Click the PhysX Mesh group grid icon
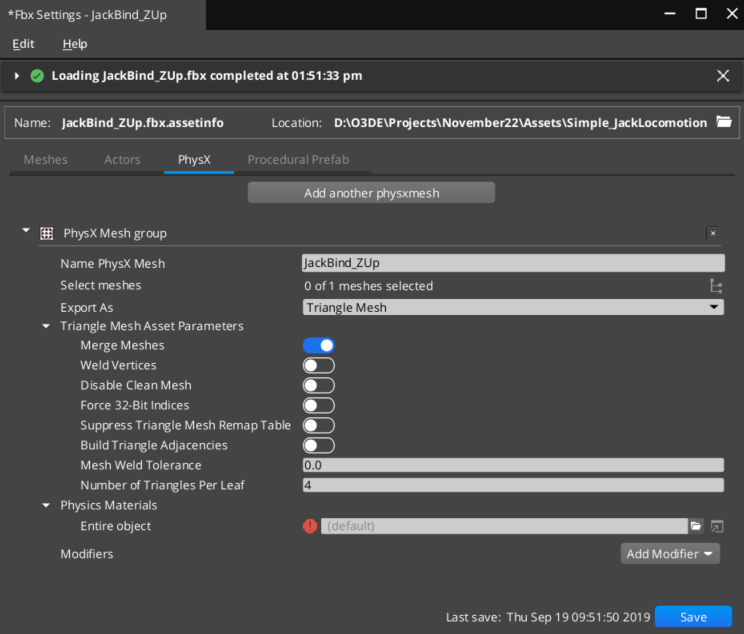The image size is (744, 634). [x=46, y=233]
